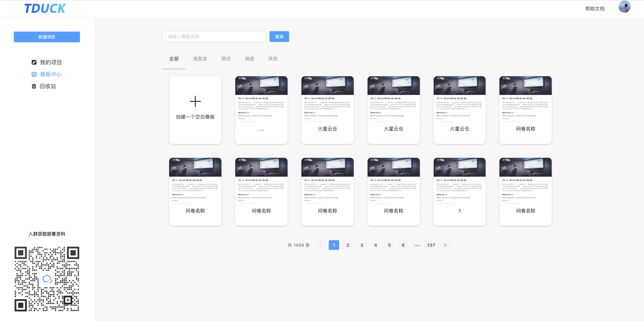644x321 pixels.
Task: Open the 帮助文档 link
Action: pos(595,9)
